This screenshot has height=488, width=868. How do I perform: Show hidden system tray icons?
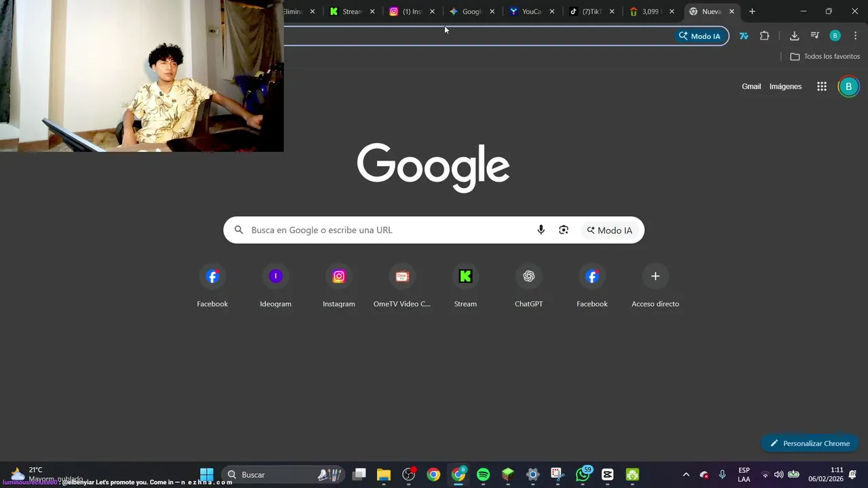(x=686, y=474)
